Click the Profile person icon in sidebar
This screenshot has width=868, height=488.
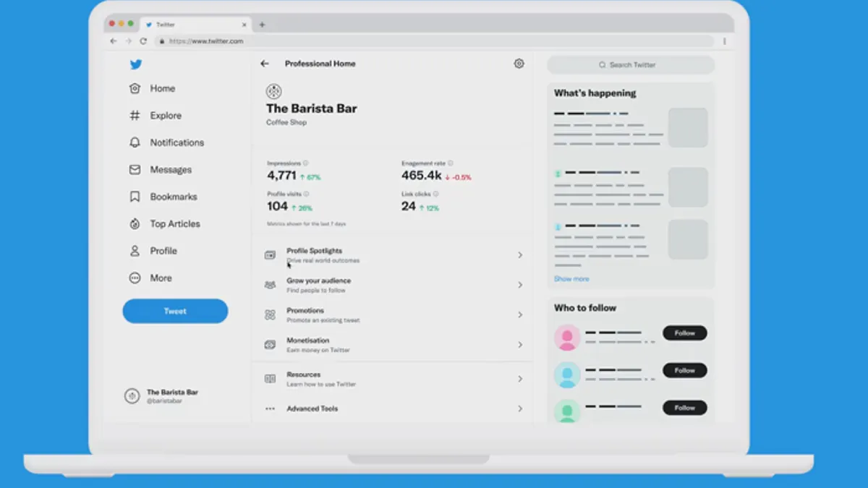coord(135,251)
